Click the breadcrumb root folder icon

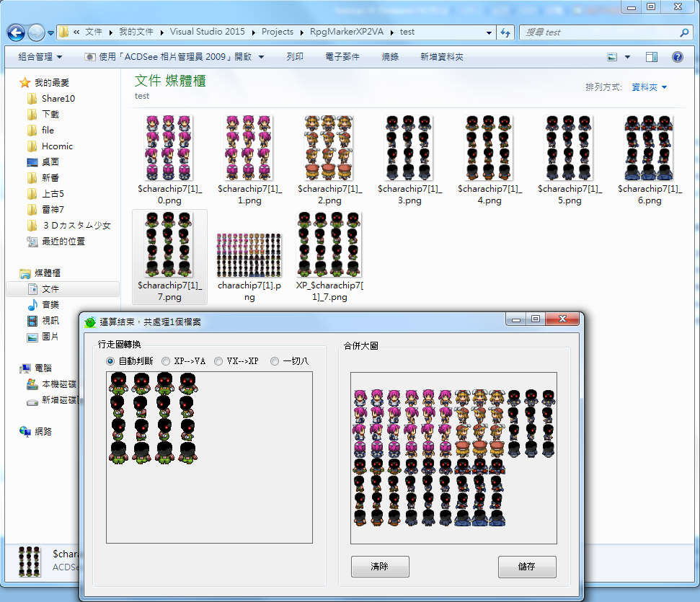coord(64,32)
